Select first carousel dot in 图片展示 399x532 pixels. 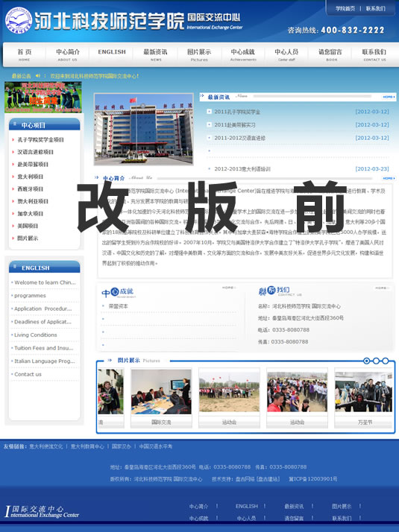tap(366, 361)
